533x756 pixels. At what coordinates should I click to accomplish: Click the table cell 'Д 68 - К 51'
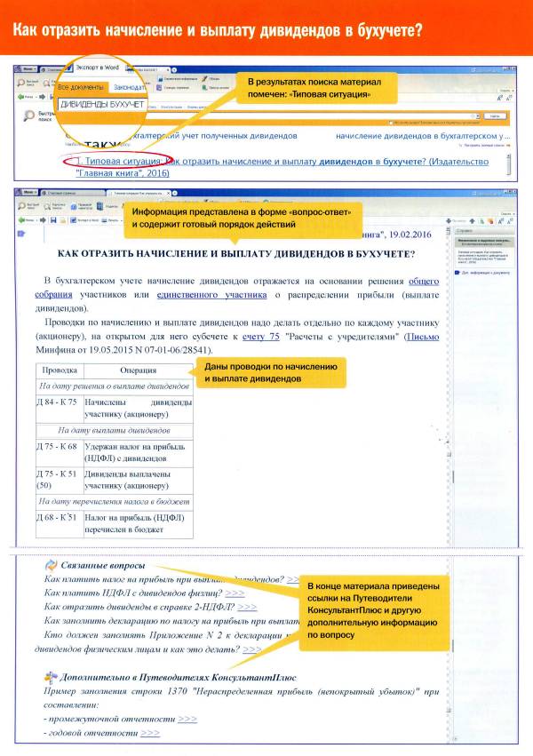click(60, 523)
